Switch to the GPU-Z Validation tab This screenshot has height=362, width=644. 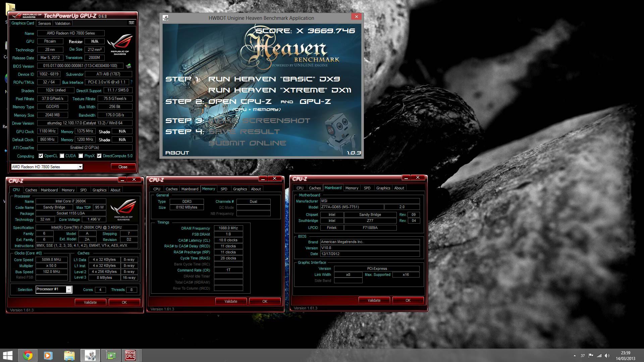[62, 23]
